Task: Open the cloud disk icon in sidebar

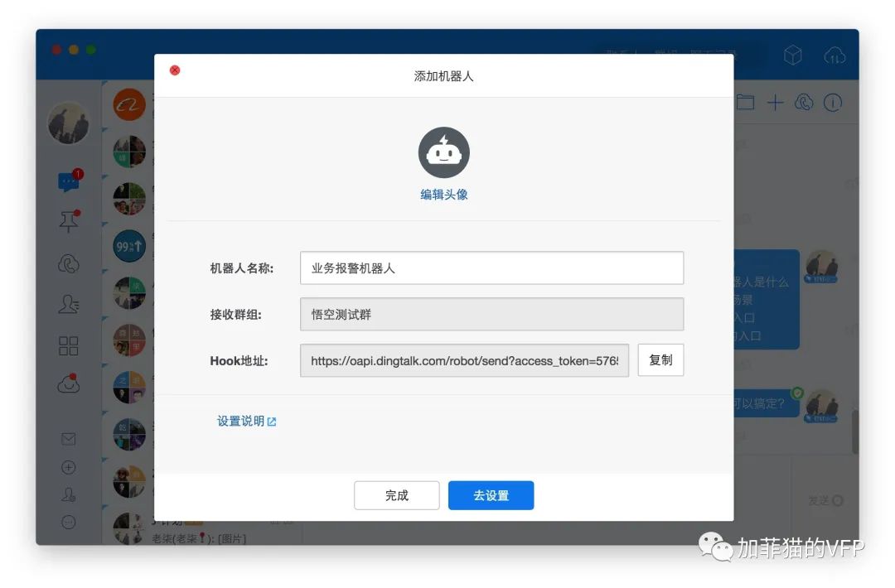Action: (x=69, y=383)
